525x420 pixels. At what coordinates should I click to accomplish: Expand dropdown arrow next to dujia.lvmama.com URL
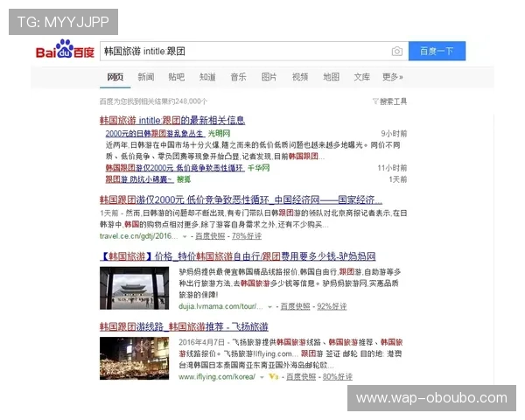[269, 307]
